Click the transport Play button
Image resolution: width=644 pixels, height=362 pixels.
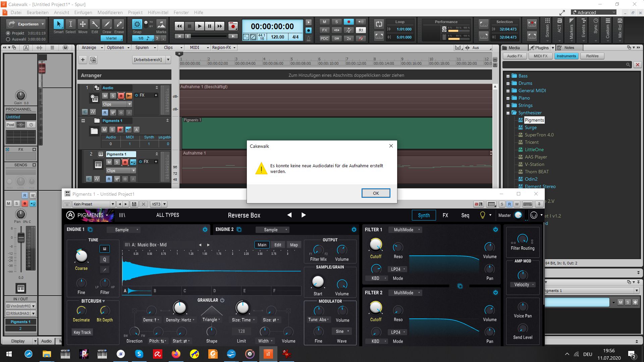199,26
